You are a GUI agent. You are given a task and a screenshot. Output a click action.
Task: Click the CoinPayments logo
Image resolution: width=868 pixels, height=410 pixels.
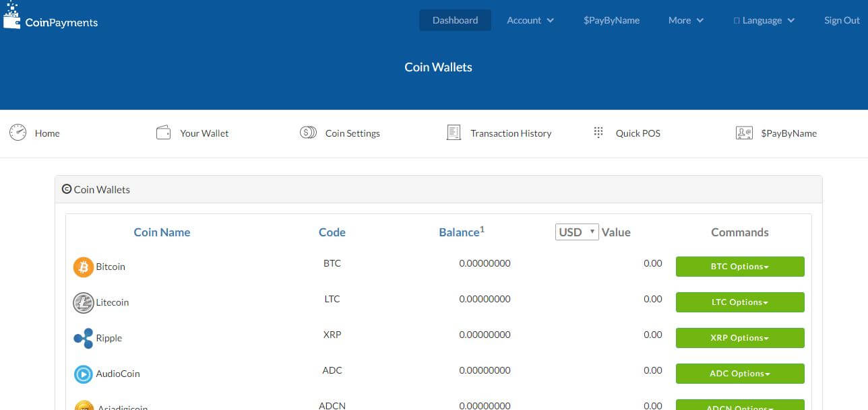pyautogui.click(x=51, y=16)
